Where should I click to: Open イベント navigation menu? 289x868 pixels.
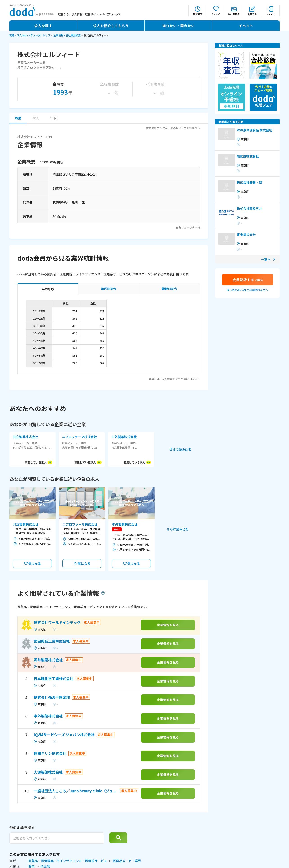[x=246, y=26]
